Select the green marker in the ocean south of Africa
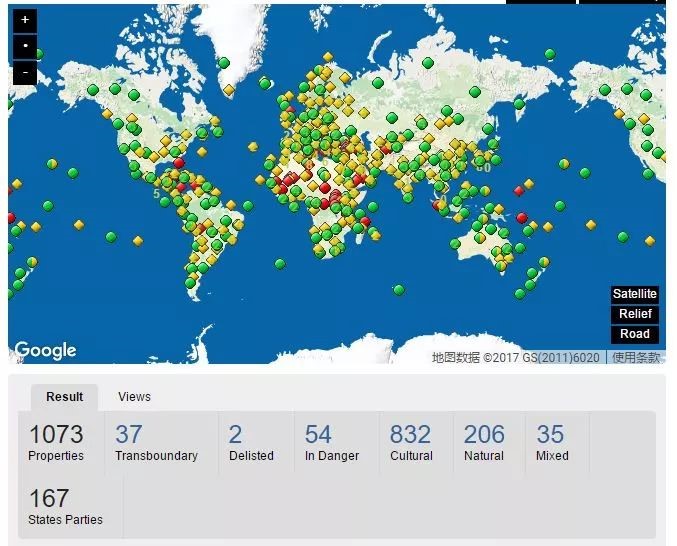Screen dimensions: 677x546 coord(399,290)
